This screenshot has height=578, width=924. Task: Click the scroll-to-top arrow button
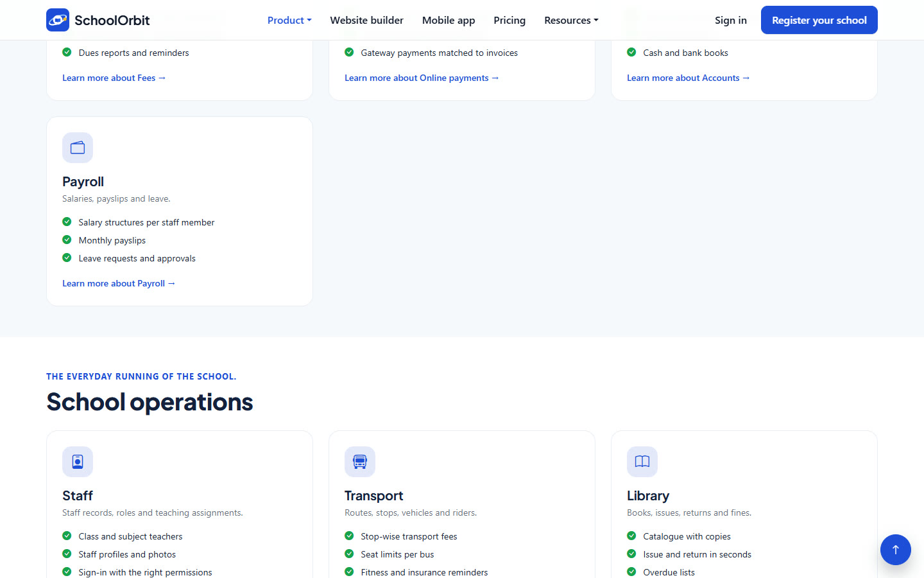[x=896, y=550]
